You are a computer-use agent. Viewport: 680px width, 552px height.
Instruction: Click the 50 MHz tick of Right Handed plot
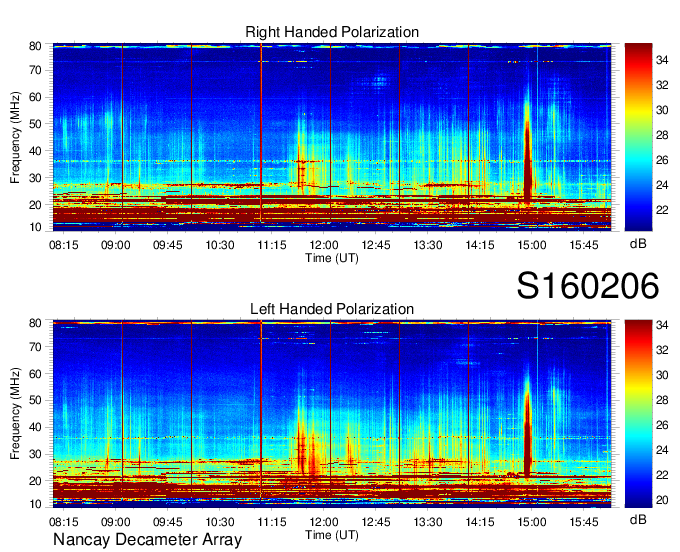(x=35, y=124)
